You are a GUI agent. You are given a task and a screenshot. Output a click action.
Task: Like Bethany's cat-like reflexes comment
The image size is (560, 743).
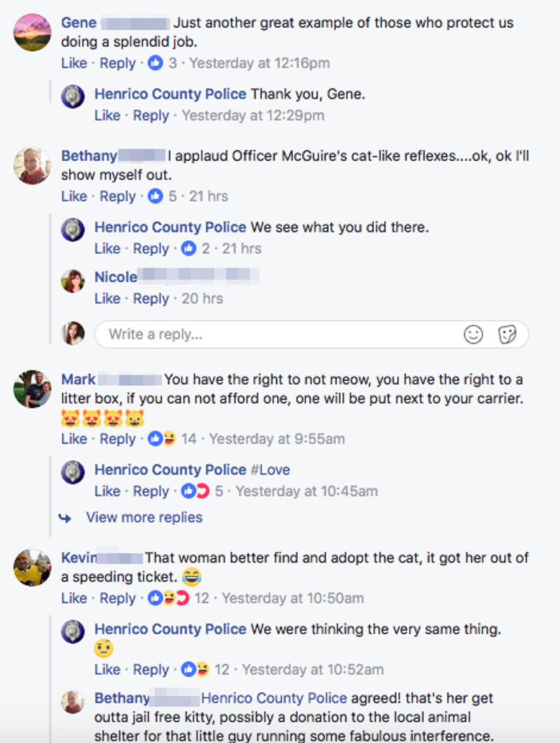coord(74,196)
